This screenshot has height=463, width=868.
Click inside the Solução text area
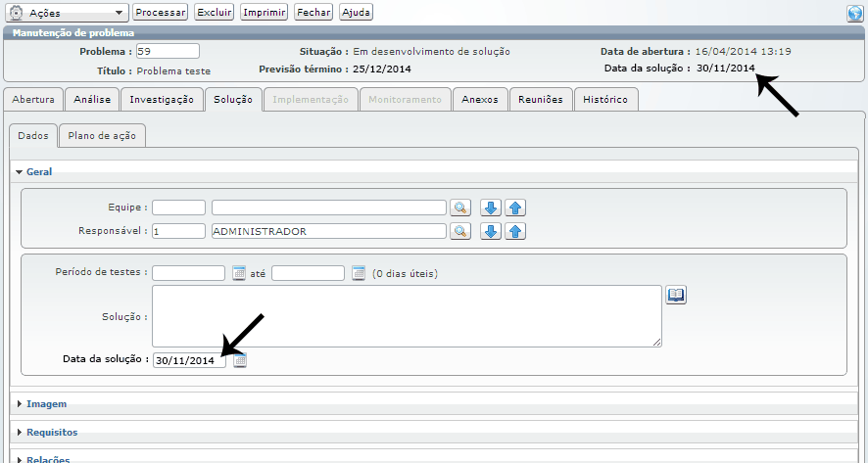point(407,315)
